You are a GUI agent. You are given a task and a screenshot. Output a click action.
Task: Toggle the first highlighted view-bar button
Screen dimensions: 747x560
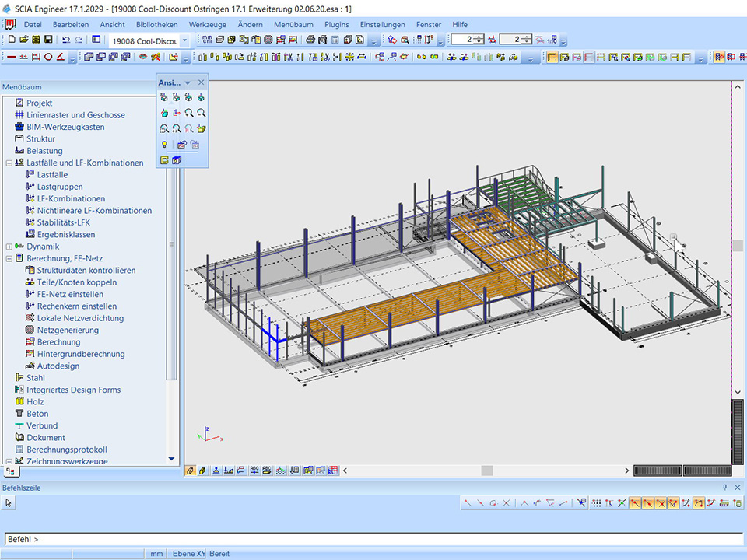point(190,471)
